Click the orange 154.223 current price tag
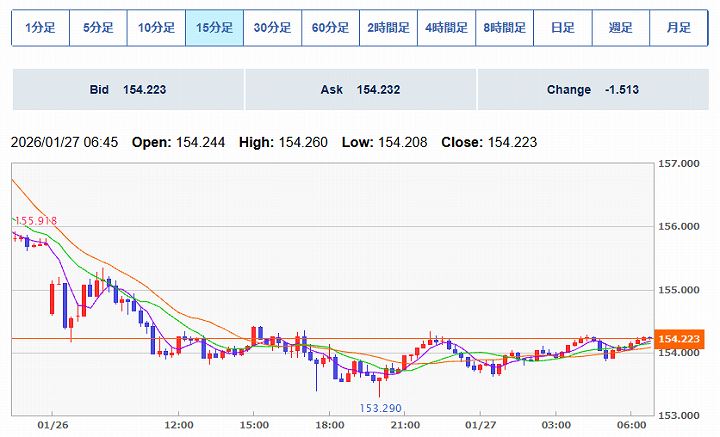The height and width of the screenshot is (437, 720). (680, 339)
